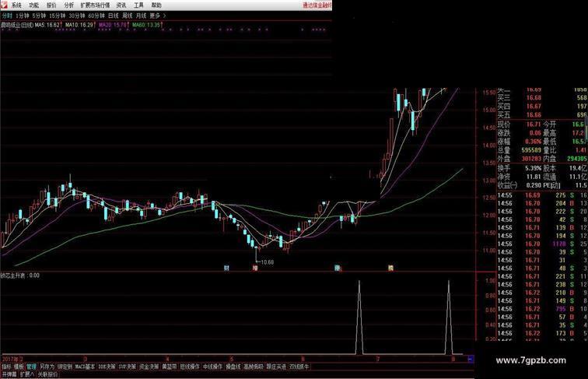Image resolution: width=588 pixels, height=379 pixels.
Task: Click the 10.68 low price label
Action: (x=268, y=262)
